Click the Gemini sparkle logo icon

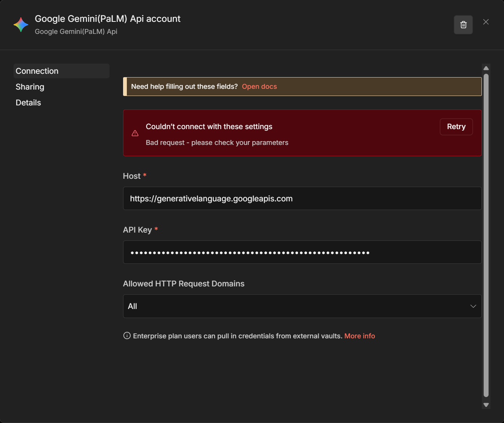click(x=21, y=25)
